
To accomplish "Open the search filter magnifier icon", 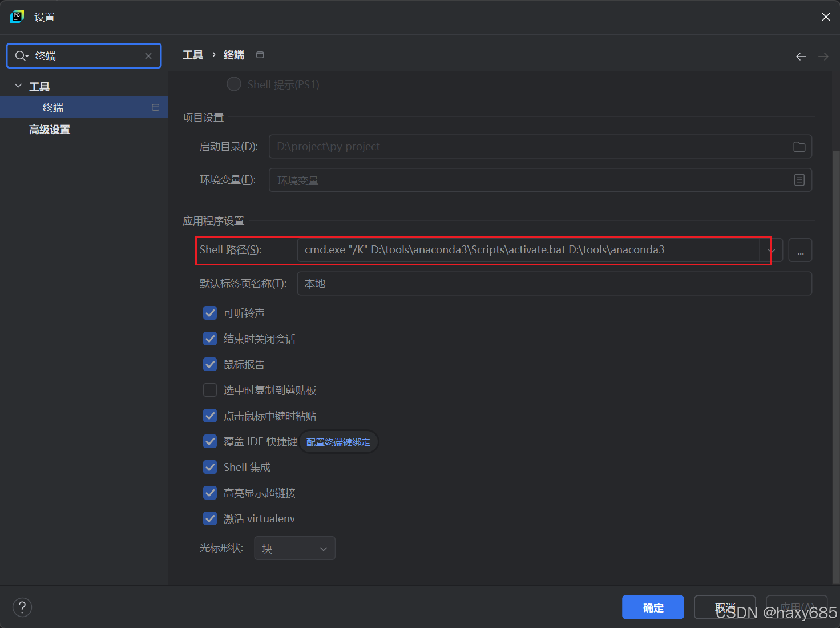I will 21,55.
